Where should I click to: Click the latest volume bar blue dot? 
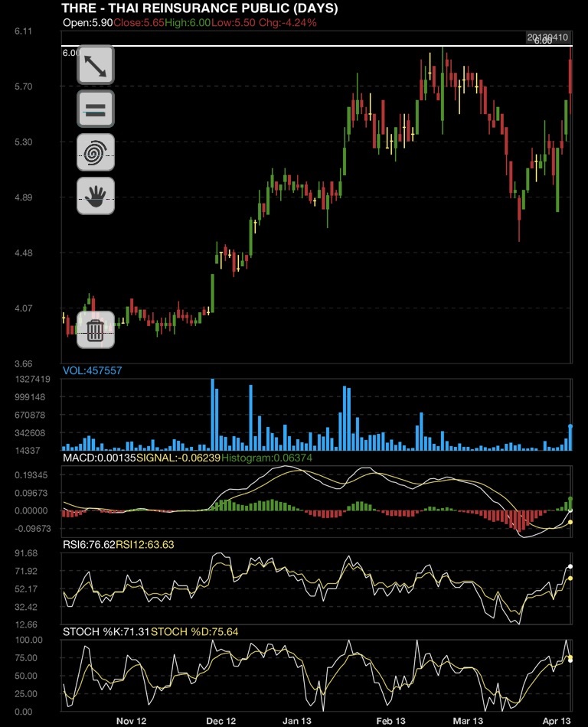click(570, 426)
